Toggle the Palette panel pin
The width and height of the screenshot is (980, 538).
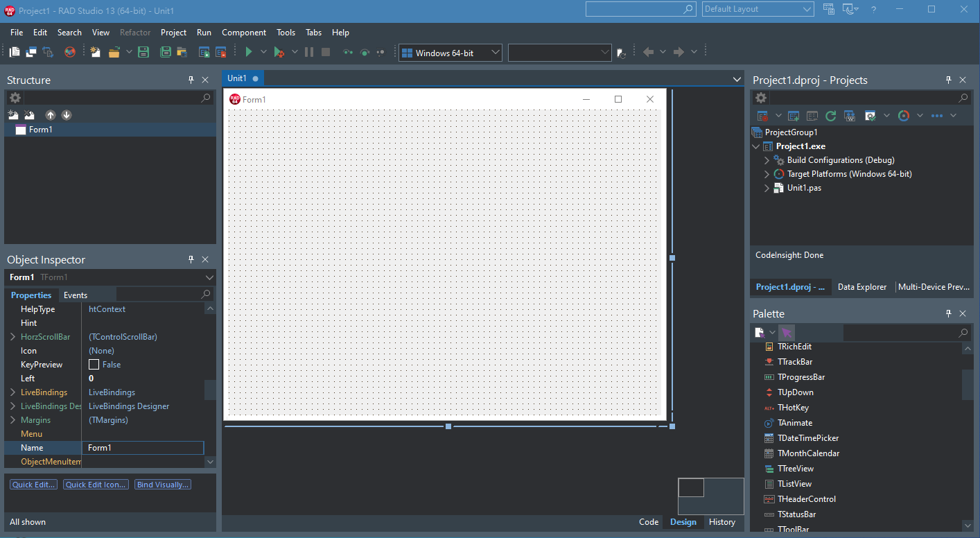(949, 313)
